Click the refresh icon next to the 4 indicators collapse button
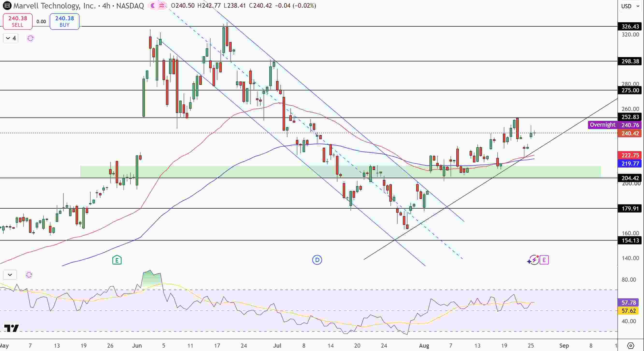 (x=30, y=38)
